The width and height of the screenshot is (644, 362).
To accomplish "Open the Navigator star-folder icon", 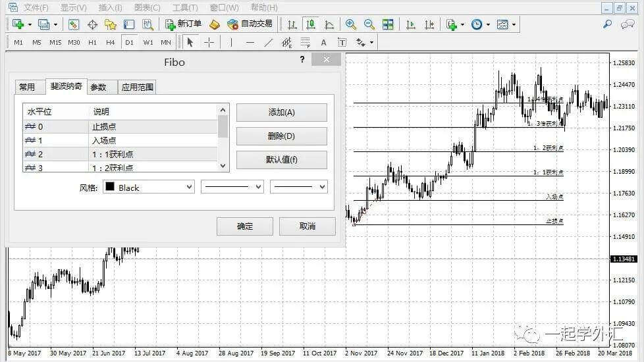I will (x=110, y=24).
